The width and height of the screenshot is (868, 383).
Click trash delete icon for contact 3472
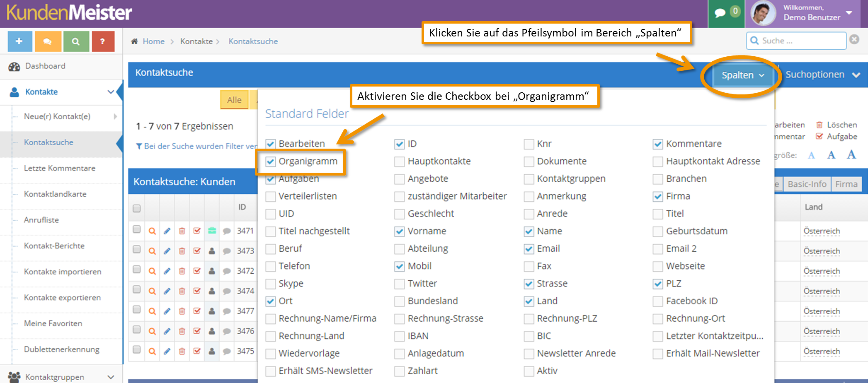point(182,271)
